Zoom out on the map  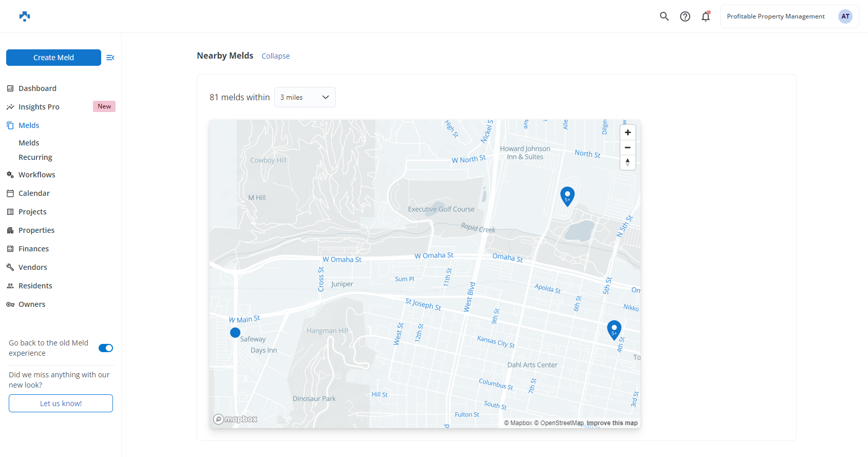click(628, 148)
